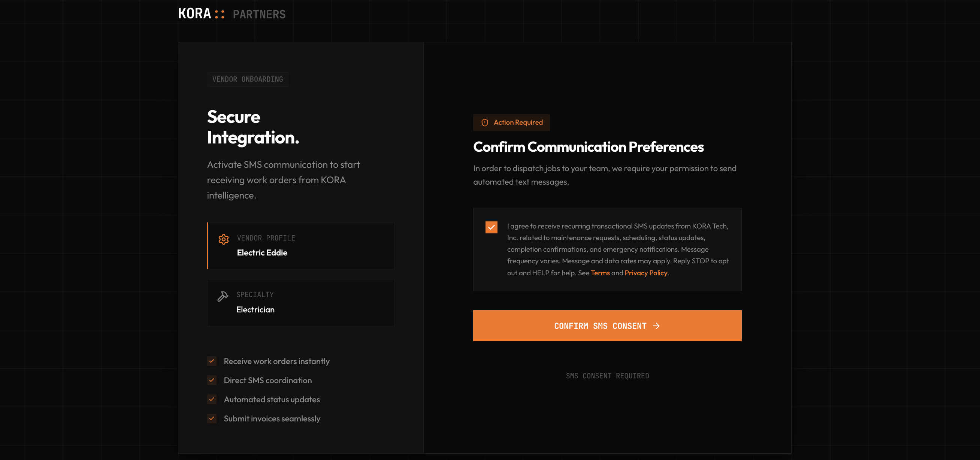Click the KORA logo text
This screenshot has width=980, height=460.
pyautogui.click(x=194, y=14)
